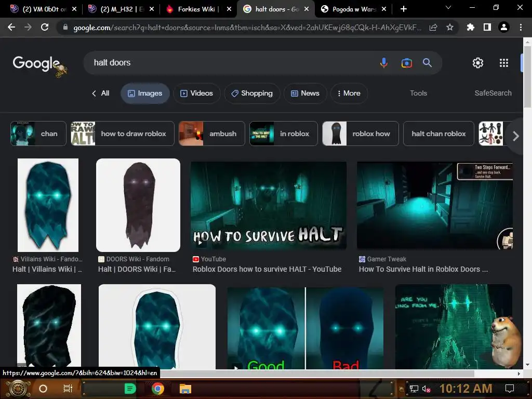532x399 pixels.
Task: Start voice search with the microphone icon
Action: point(384,63)
